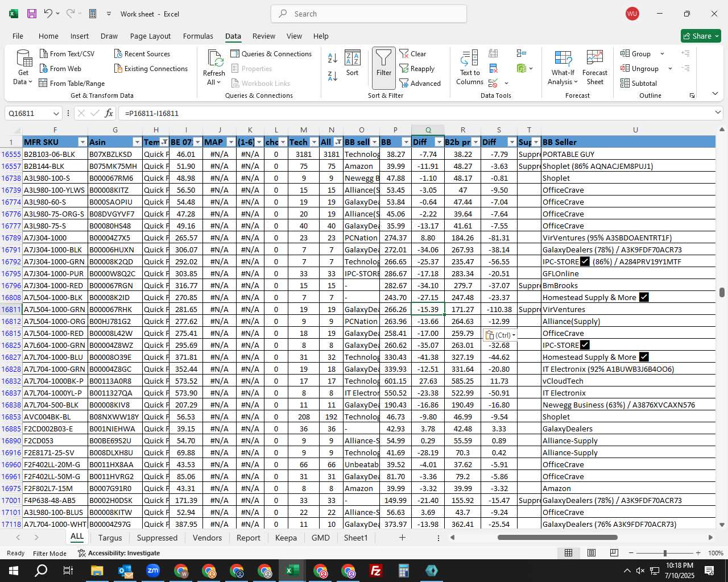Click the Data Validation icon
This screenshot has width=728, height=582.
point(493,83)
